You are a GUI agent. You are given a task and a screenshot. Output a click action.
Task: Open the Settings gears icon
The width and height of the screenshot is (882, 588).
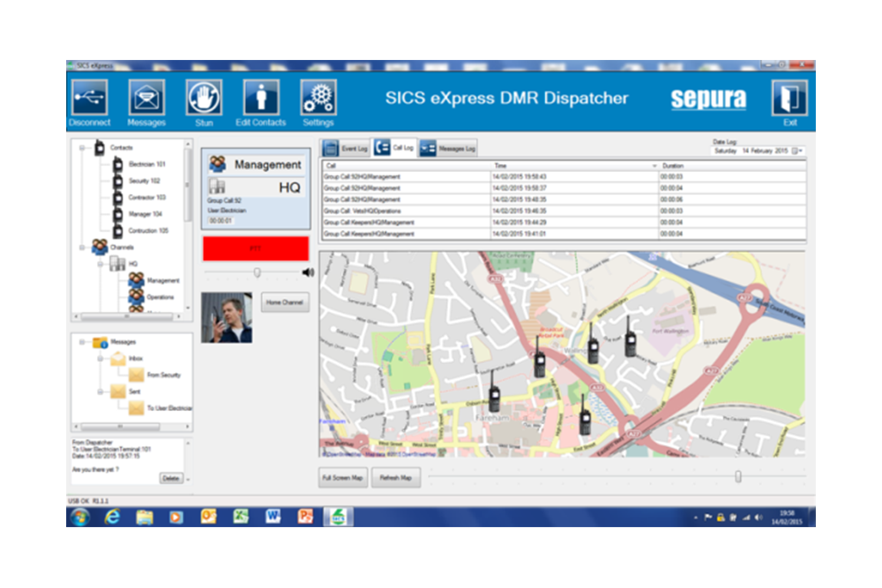(x=318, y=98)
